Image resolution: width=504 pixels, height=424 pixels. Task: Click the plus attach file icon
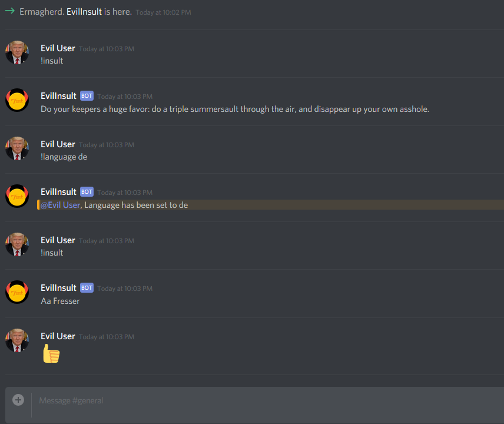(18, 400)
